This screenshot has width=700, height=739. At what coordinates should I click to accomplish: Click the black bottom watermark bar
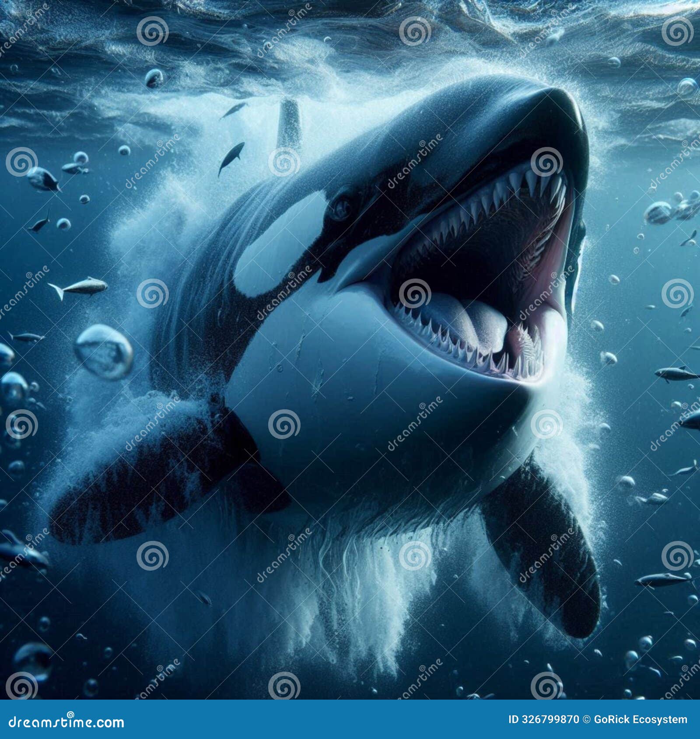coord(350,721)
